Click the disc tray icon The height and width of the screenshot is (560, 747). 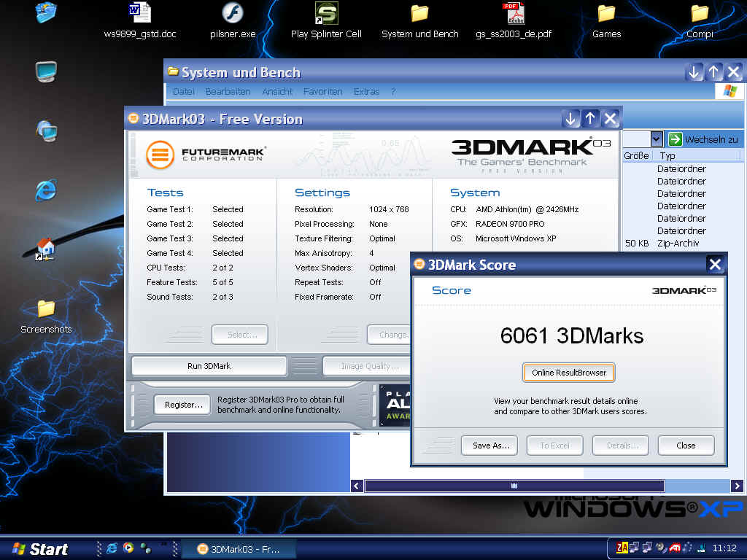click(x=661, y=548)
